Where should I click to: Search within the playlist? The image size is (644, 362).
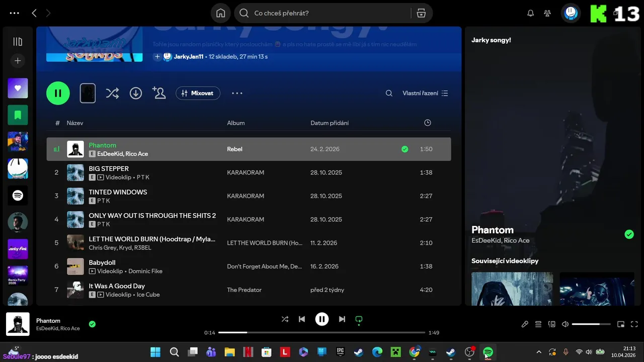(x=389, y=93)
